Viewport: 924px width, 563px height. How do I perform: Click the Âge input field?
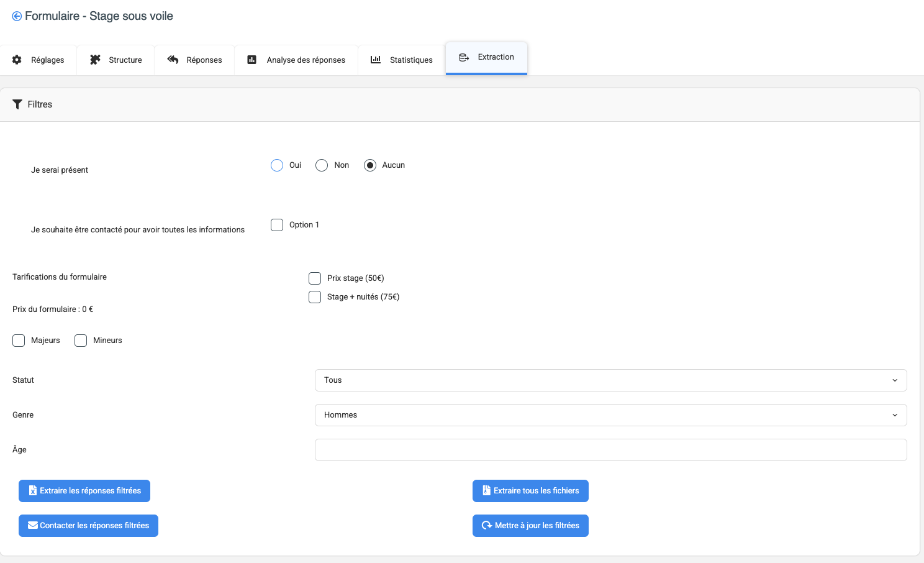(x=610, y=450)
